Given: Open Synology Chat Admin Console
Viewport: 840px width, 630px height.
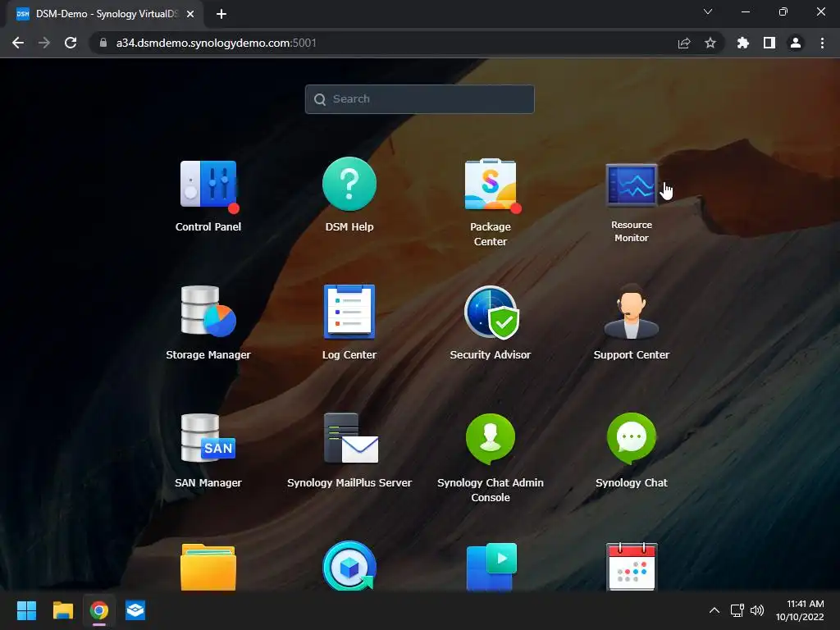Looking at the screenshot, I should coord(491,440).
